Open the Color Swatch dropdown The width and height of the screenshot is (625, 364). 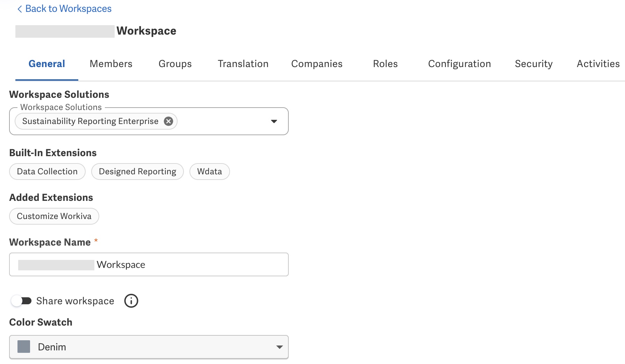(x=149, y=347)
